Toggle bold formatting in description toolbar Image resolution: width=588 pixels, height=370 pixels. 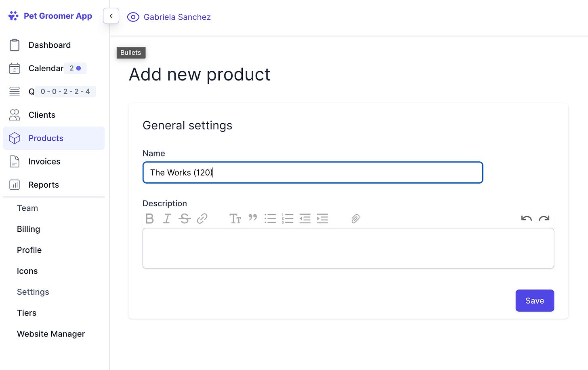[x=149, y=219]
